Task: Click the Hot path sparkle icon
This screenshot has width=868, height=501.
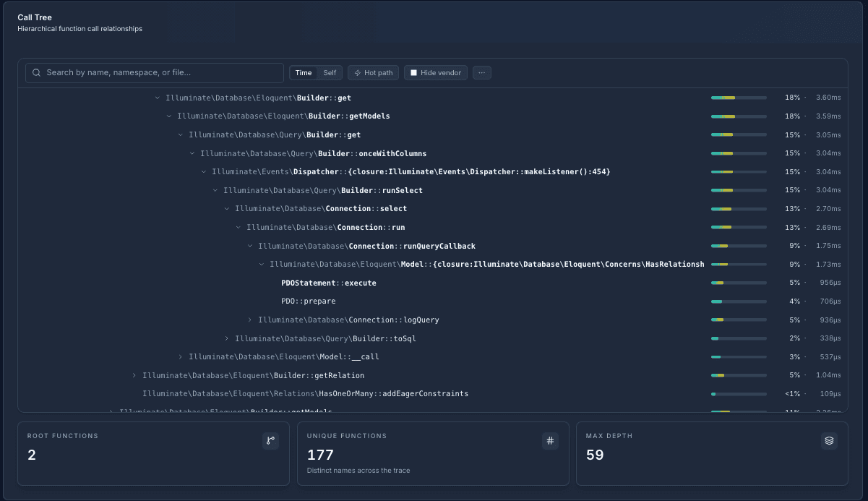Action: (357, 73)
